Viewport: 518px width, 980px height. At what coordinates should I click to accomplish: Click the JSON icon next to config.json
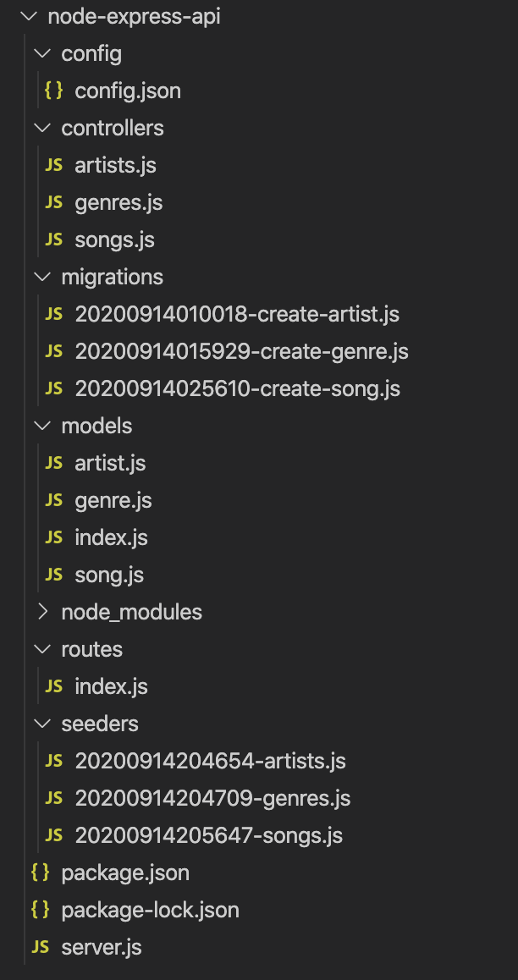point(52,91)
